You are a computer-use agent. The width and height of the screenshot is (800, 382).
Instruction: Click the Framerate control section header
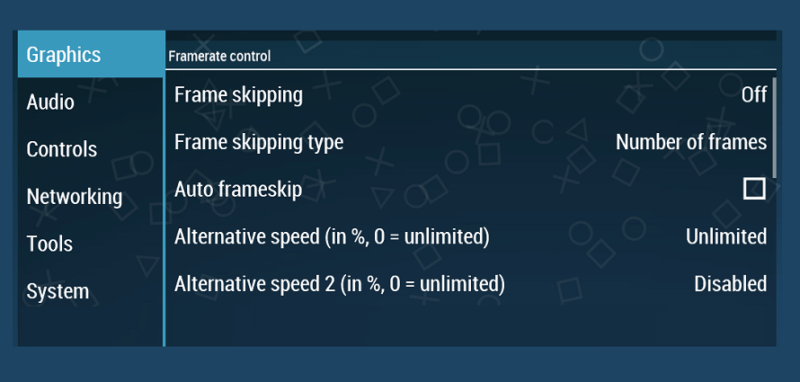[219, 56]
